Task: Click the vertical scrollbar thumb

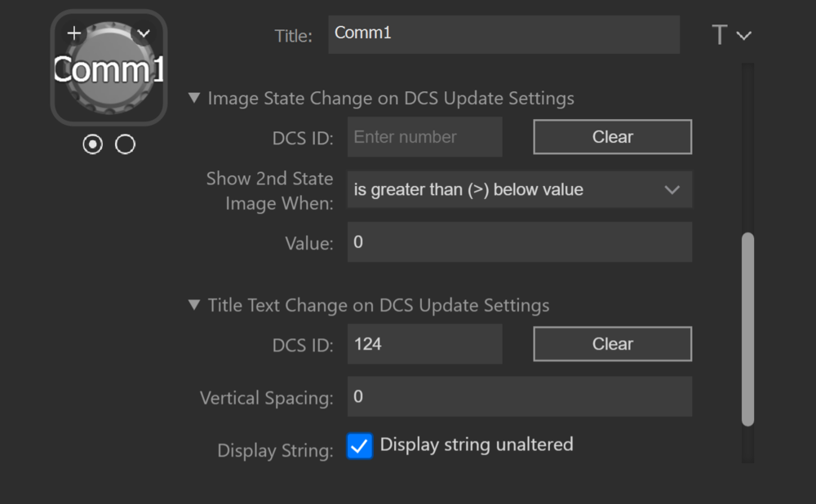Action: 747,329
